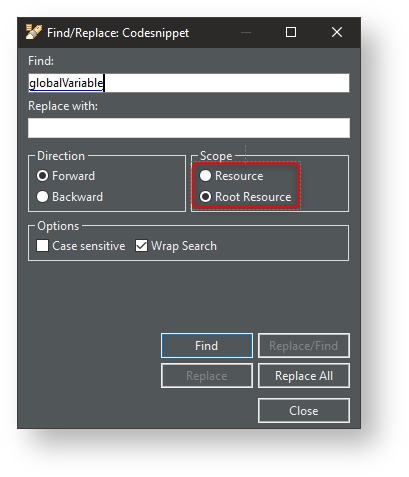Click the Find/Replace pencil icon in title bar
409x477 pixels.
click(34, 32)
